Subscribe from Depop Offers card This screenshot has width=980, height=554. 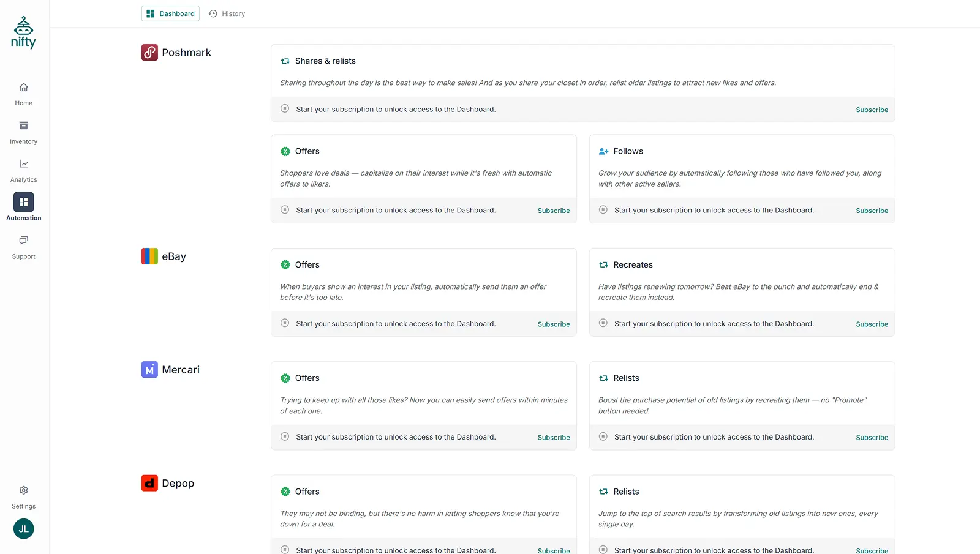[x=554, y=550]
